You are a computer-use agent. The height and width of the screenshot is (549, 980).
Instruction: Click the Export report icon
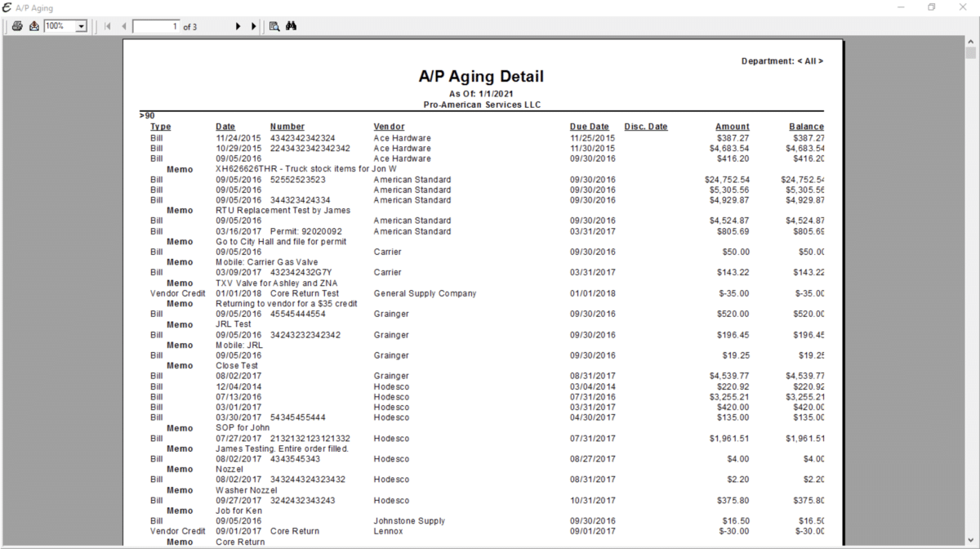pyautogui.click(x=33, y=26)
